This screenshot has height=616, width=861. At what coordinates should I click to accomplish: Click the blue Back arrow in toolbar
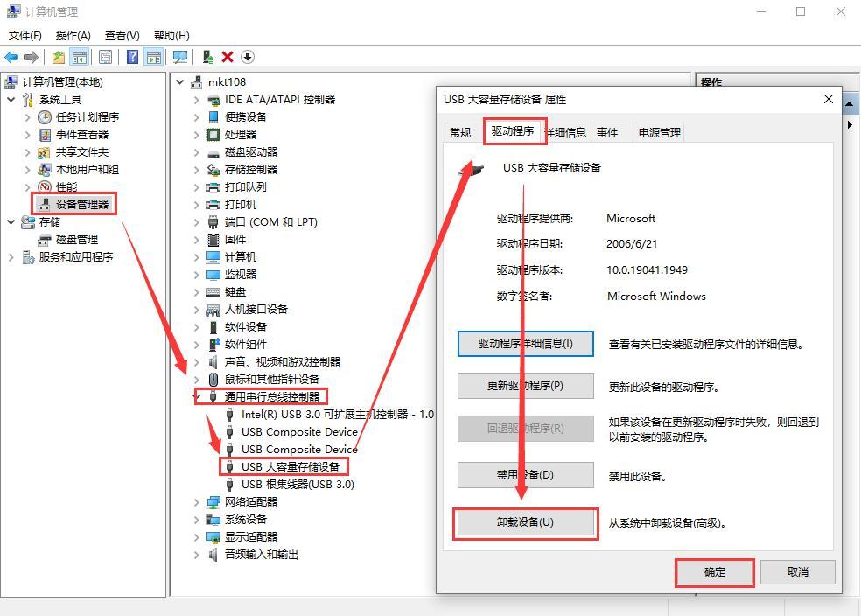[x=11, y=57]
